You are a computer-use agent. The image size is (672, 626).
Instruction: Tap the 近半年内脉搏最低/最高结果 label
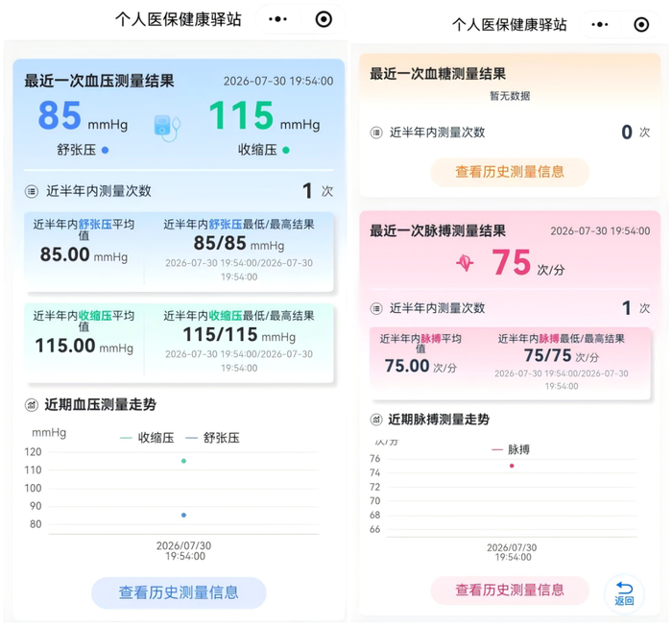561,339
